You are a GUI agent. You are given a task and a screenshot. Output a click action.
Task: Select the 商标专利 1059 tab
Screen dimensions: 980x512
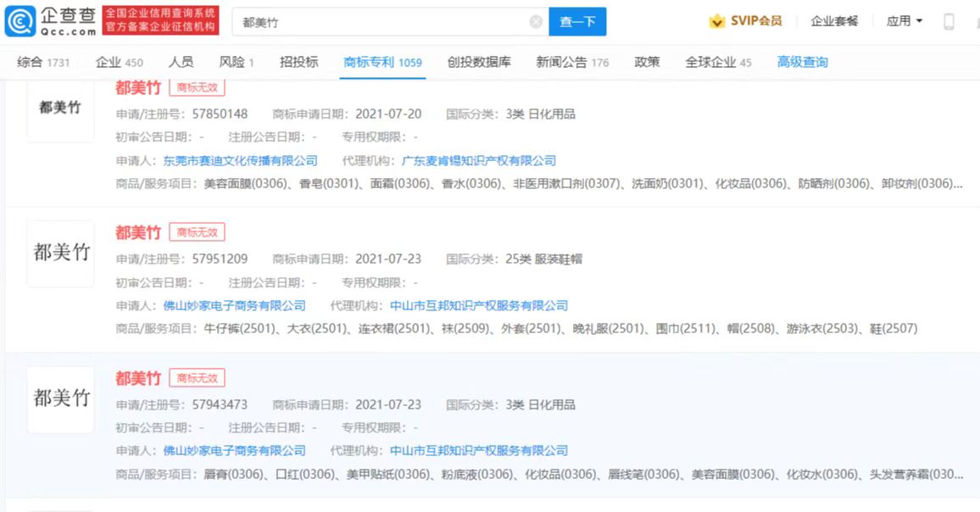(x=382, y=62)
